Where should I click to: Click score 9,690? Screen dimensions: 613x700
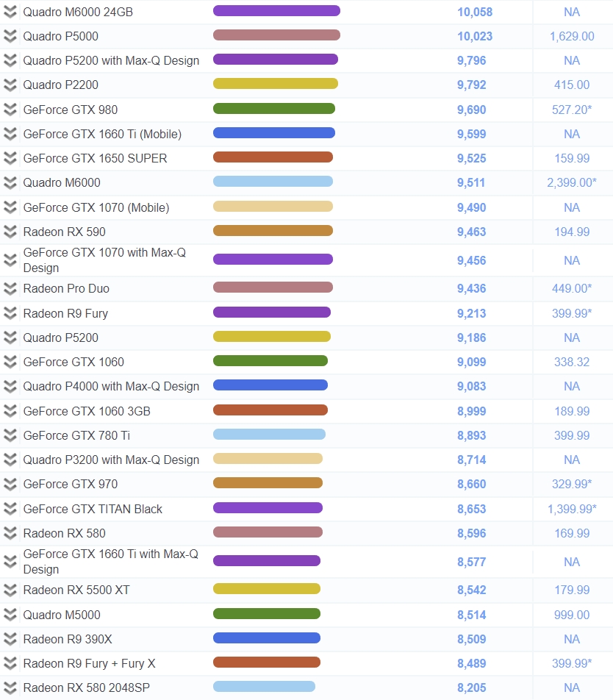(x=472, y=110)
